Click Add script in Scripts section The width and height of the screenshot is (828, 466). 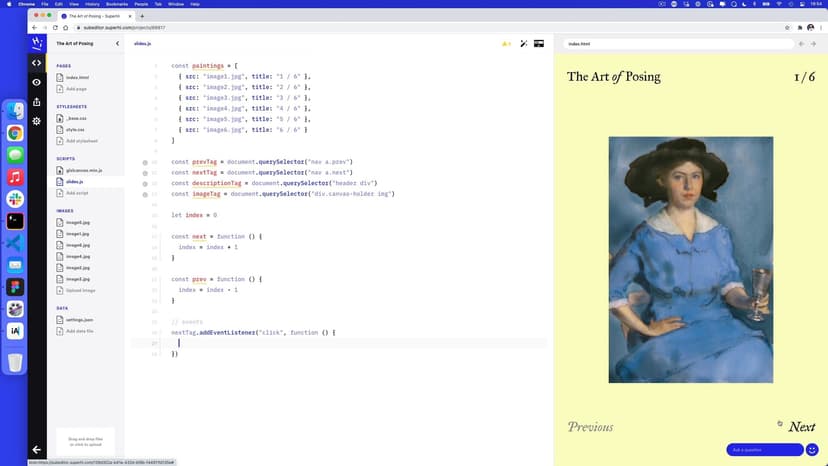[77, 193]
